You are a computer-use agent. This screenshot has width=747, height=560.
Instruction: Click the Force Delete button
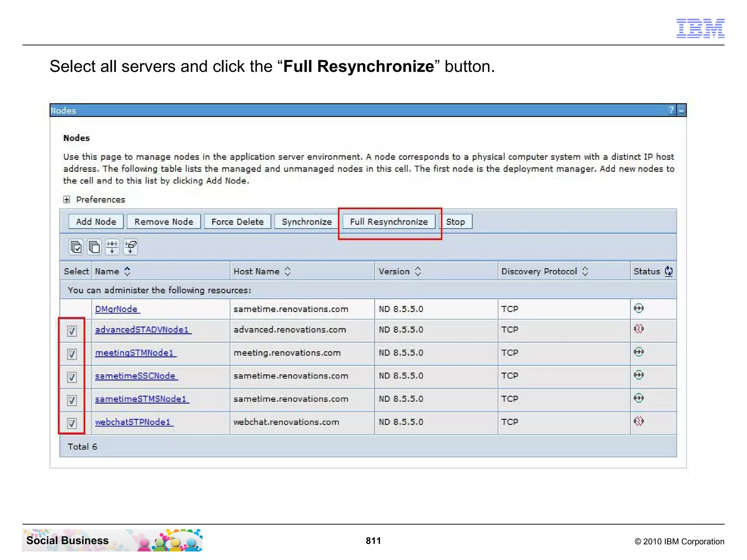point(237,222)
